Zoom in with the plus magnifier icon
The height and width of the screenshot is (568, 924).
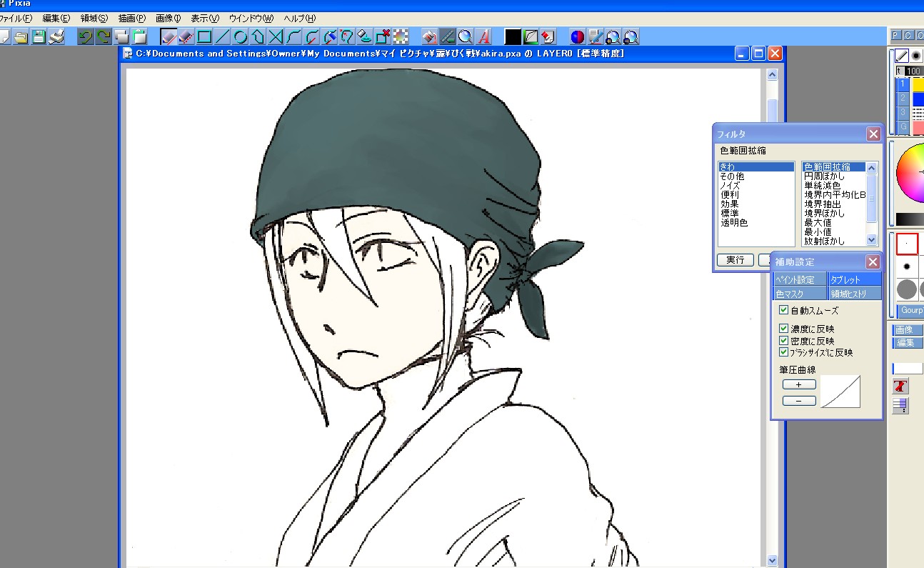coord(613,36)
